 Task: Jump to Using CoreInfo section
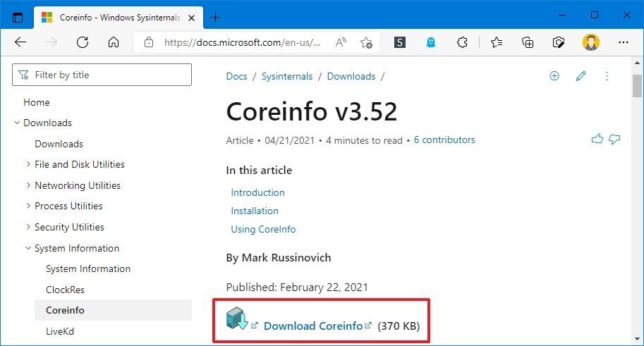pyautogui.click(x=263, y=230)
